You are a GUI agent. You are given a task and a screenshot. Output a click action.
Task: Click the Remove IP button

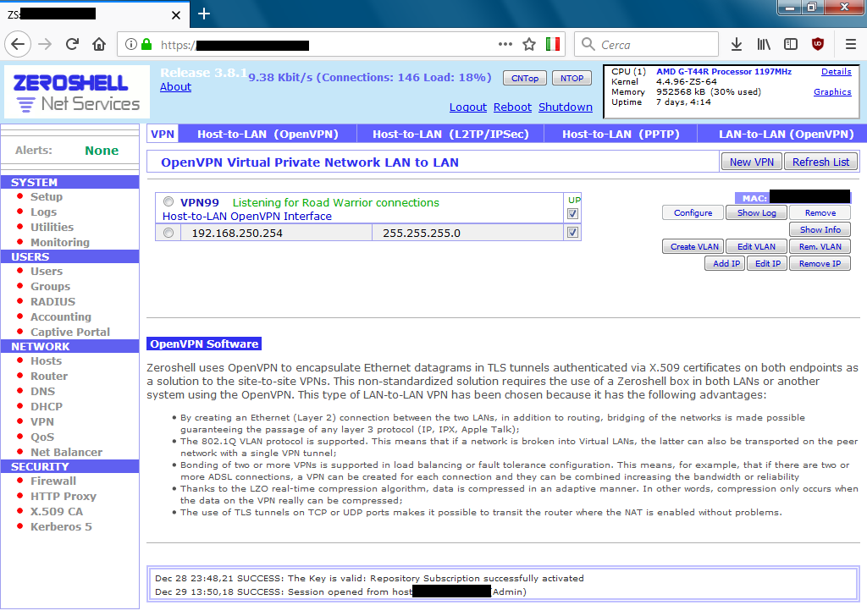(820, 263)
